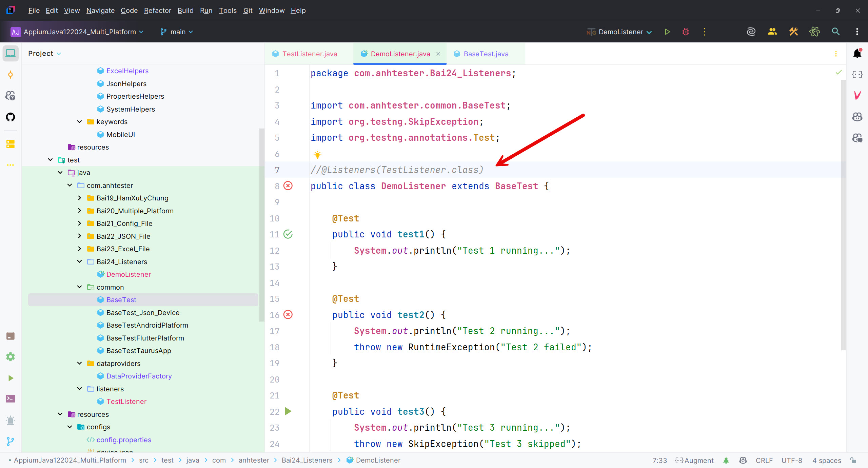Open the Problems tool window

[11, 420]
